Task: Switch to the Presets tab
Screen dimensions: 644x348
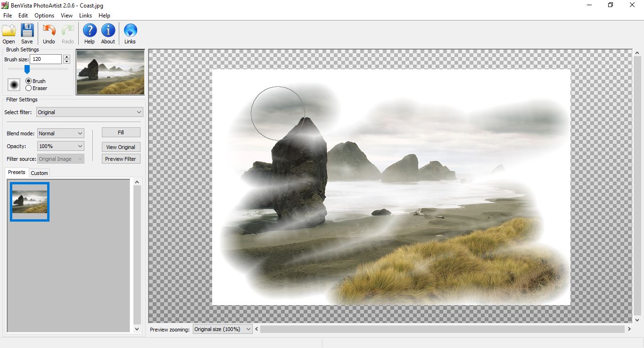Action: pyautogui.click(x=17, y=172)
